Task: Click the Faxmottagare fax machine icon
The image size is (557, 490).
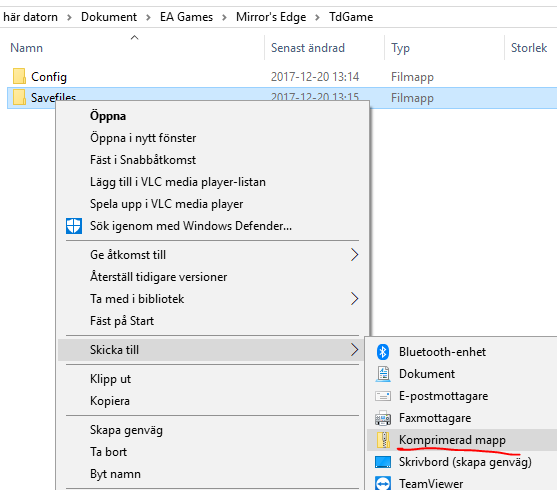Action: coord(383,418)
